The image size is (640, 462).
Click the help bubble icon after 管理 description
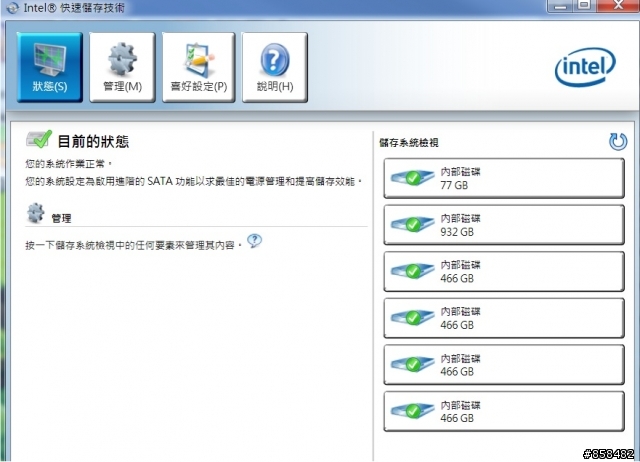click(255, 241)
